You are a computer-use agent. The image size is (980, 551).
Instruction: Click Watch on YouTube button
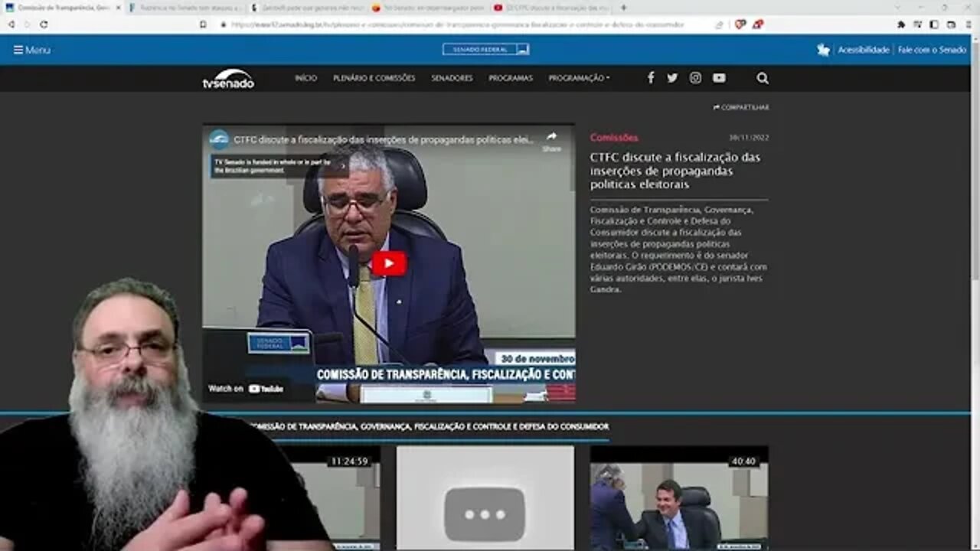coord(246,389)
